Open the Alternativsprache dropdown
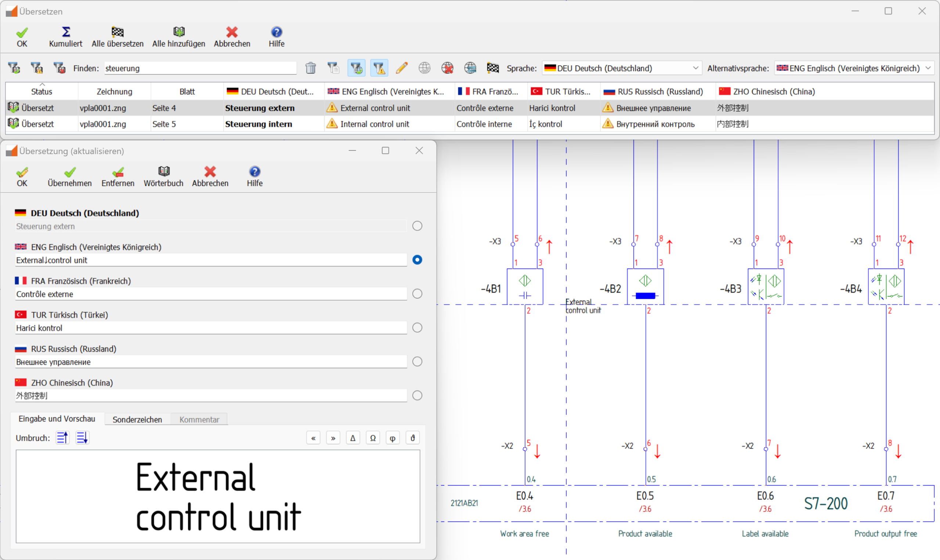Image resolution: width=940 pixels, height=560 pixels. tap(854, 68)
